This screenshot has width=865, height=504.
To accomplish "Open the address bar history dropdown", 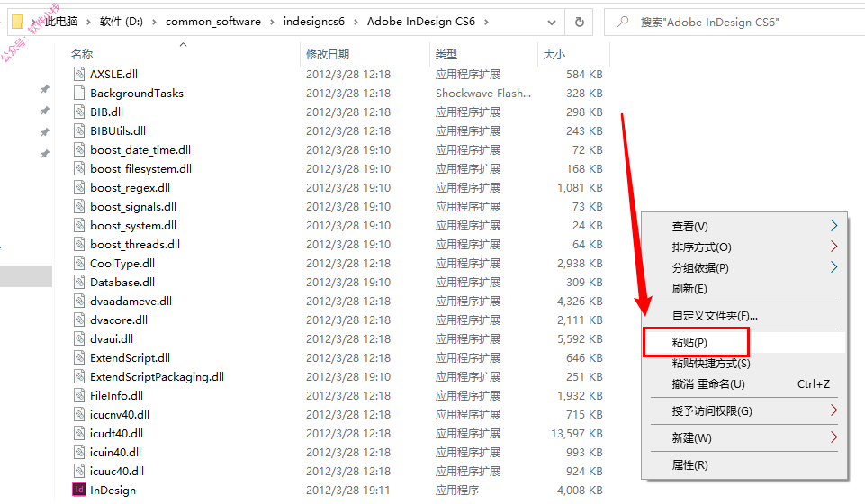I will click(x=551, y=22).
